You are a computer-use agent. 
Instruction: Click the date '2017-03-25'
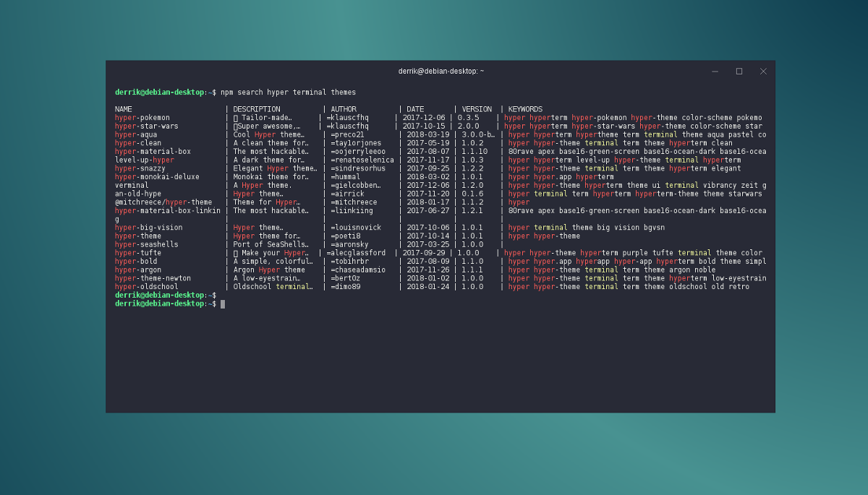coord(427,244)
